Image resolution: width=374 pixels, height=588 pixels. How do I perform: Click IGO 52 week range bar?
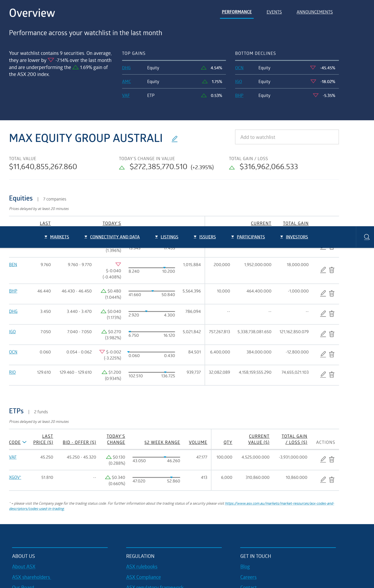pos(151,332)
